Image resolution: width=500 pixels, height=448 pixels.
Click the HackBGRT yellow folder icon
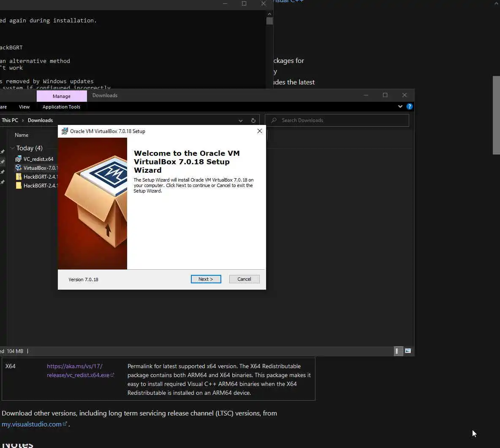click(x=19, y=186)
